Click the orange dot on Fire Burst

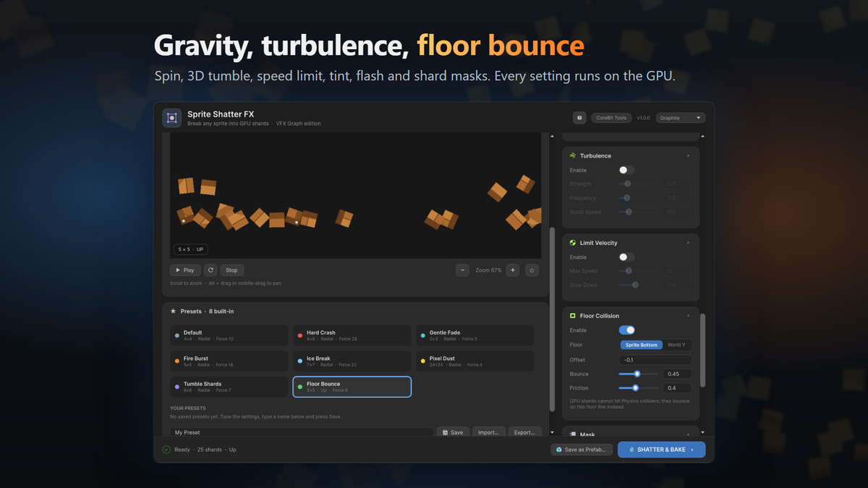(x=177, y=361)
